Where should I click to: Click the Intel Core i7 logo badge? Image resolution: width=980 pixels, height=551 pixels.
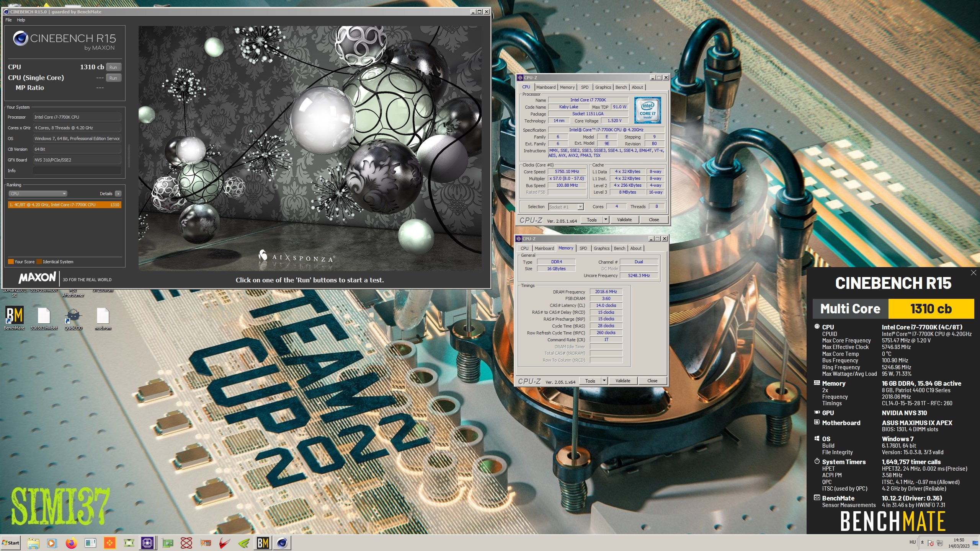click(x=648, y=110)
